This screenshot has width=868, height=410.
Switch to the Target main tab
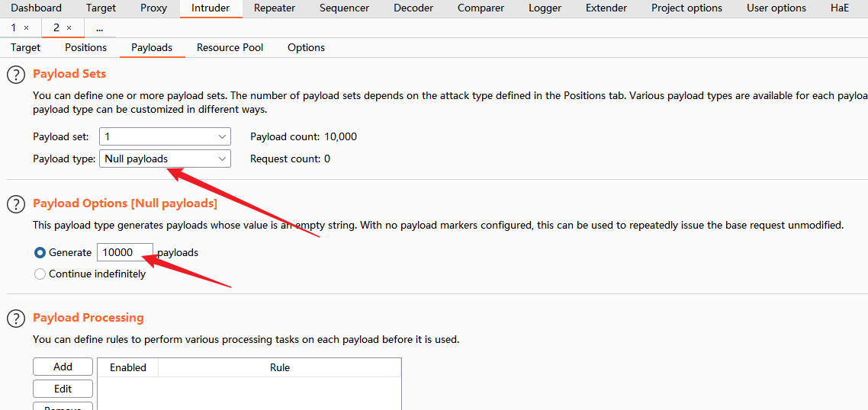tap(101, 8)
